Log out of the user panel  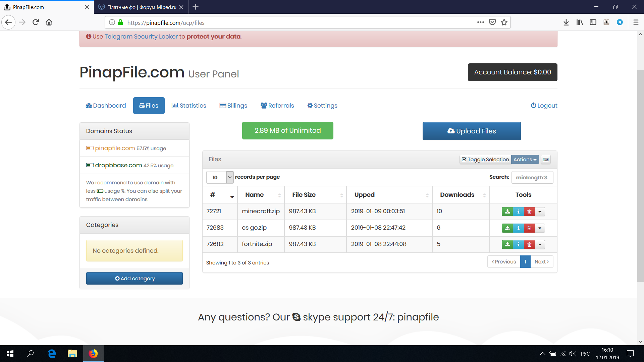(544, 106)
